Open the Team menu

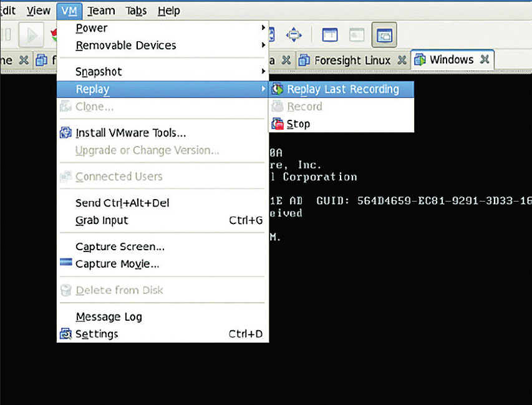pyautogui.click(x=101, y=11)
